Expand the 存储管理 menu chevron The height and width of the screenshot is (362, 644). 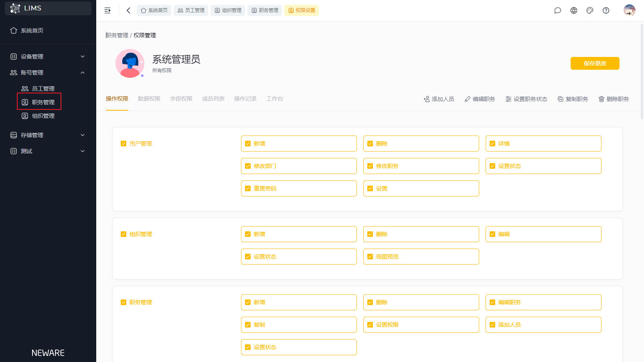tap(83, 135)
